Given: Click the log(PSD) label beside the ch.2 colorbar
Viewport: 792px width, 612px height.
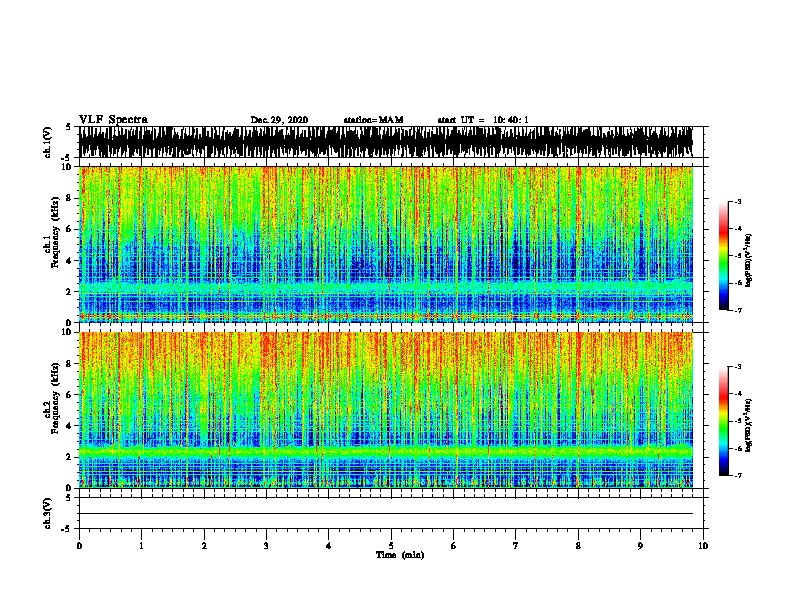Looking at the screenshot, I should pyautogui.click(x=748, y=425).
